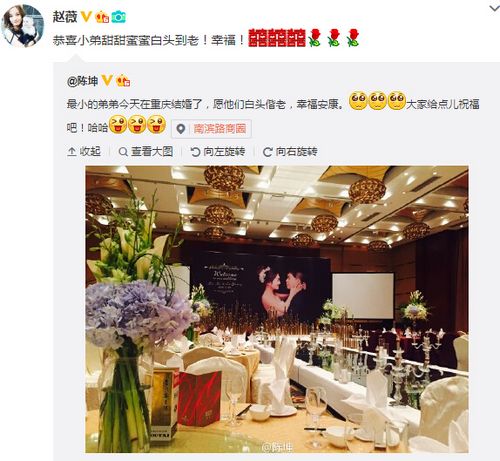
Task: Open the @陈坤 user link
Action: [82, 81]
